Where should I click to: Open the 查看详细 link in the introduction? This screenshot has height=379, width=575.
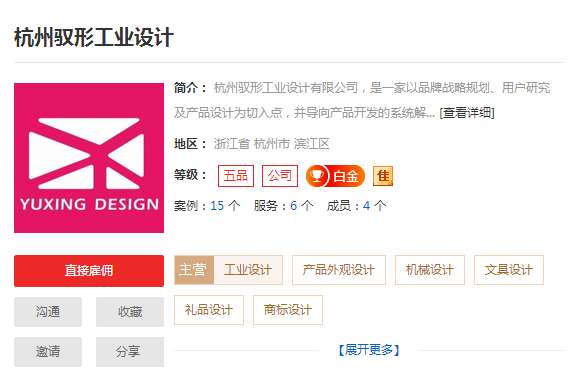point(467,113)
